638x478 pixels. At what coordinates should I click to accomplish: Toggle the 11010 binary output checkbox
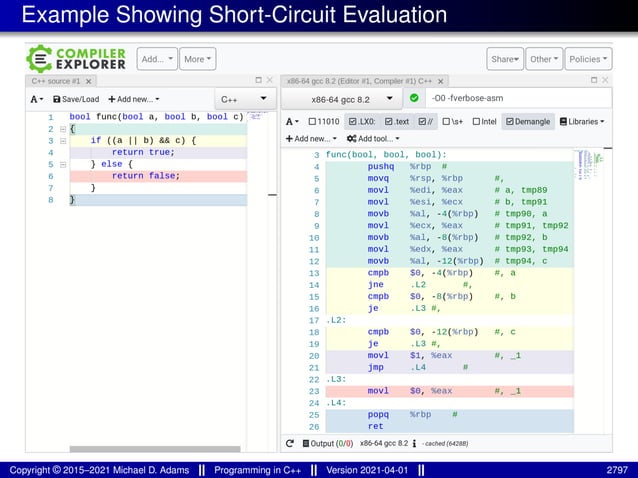point(324,122)
